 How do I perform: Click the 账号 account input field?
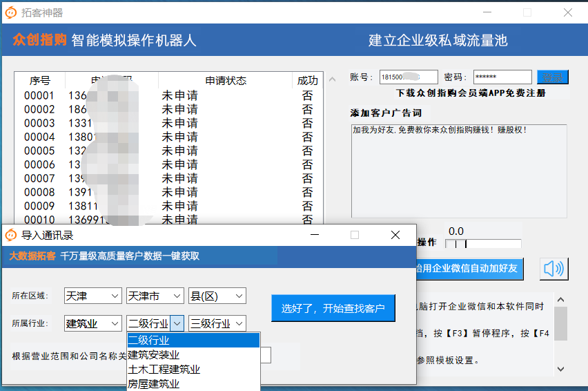pos(409,77)
